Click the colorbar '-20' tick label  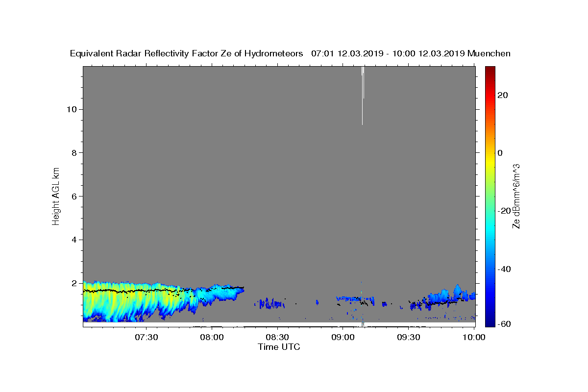[x=504, y=211]
